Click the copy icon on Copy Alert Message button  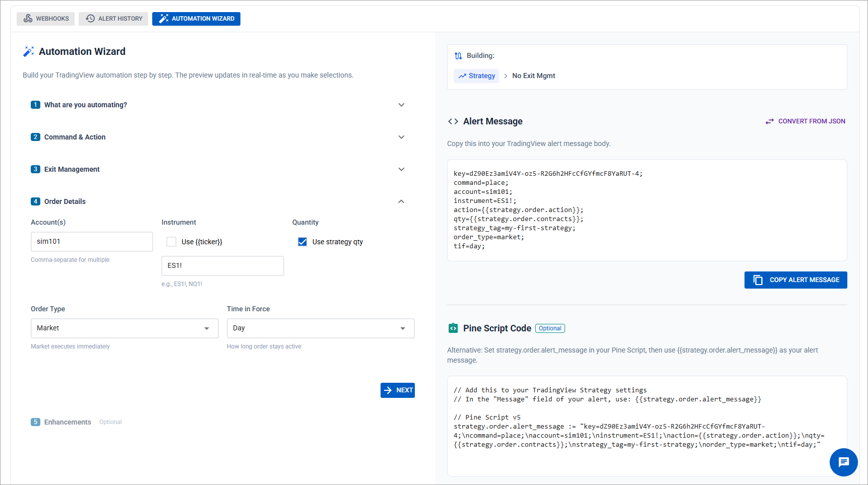758,280
